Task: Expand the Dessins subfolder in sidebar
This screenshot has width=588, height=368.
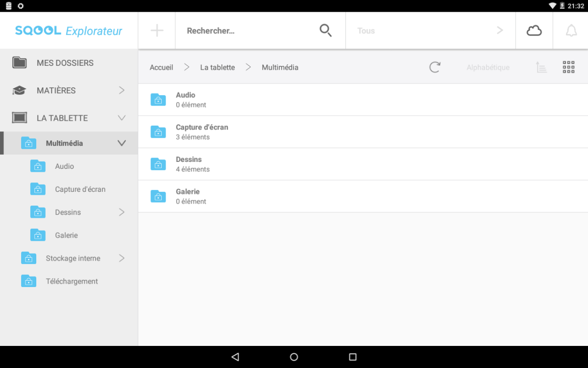Action: tap(122, 212)
